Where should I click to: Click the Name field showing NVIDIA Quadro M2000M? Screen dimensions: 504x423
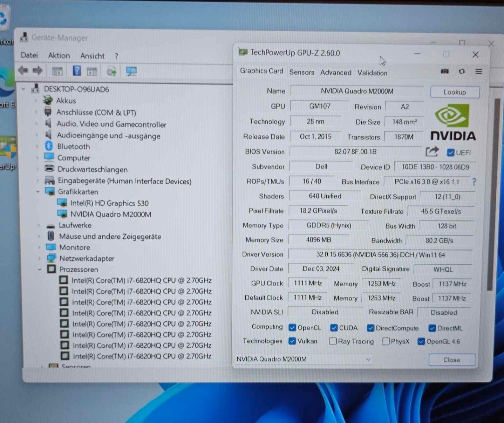coord(357,91)
